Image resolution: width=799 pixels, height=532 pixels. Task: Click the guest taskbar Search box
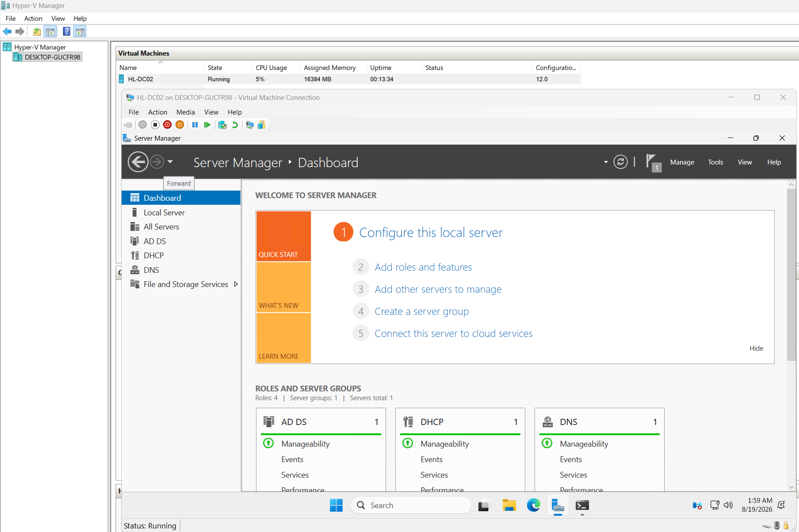pyautogui.click(x=411, y=505)
